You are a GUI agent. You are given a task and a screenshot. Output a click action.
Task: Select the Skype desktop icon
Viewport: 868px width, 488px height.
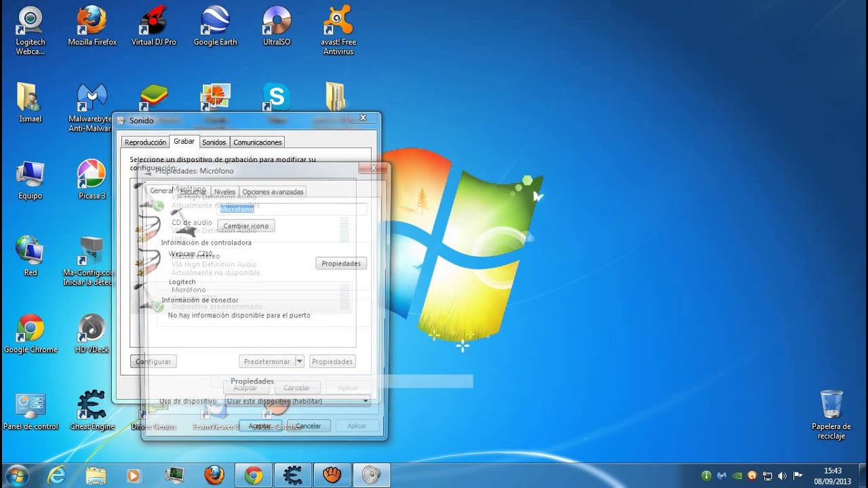276,97
